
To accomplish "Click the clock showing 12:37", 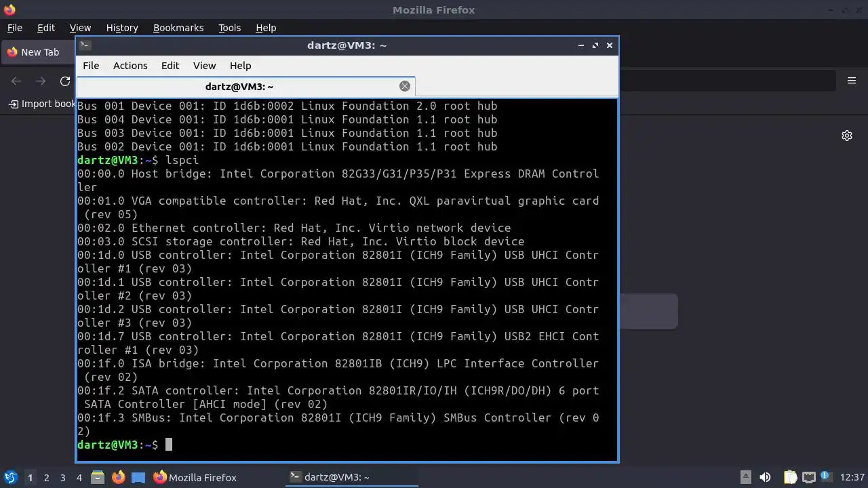I will point(852,477).
